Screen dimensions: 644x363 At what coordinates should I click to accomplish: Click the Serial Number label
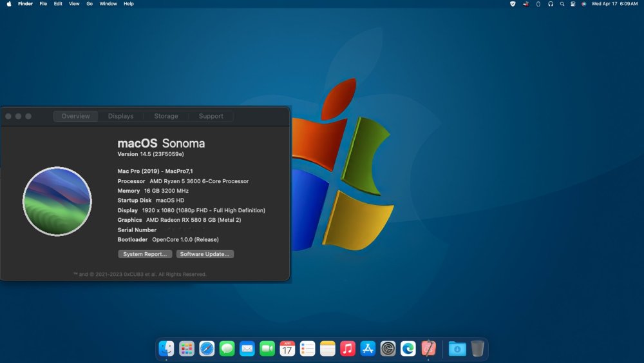(137, 230)
